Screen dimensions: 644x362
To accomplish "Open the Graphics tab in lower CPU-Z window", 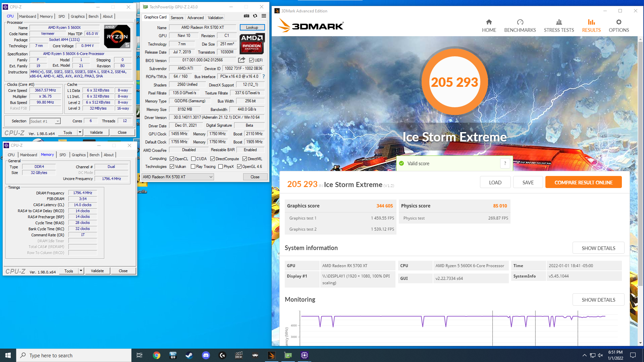I will click(x=79, y=155).
